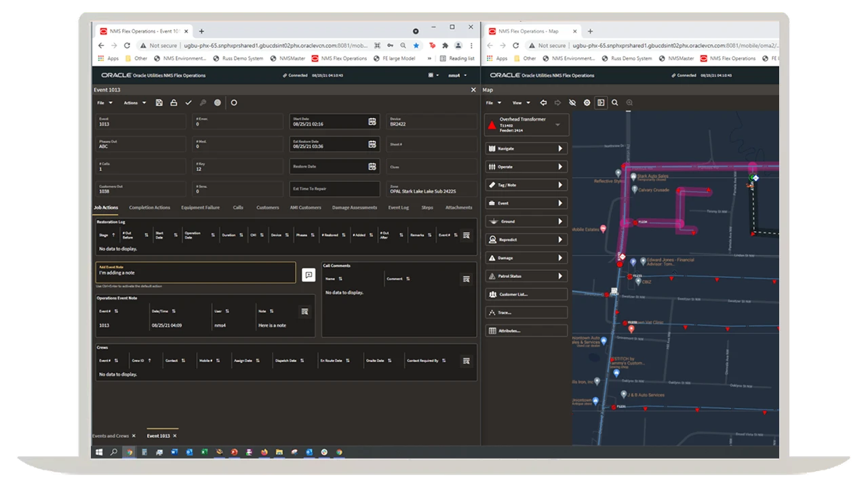Switch to the Equipment Failure tab

(199, 207)
